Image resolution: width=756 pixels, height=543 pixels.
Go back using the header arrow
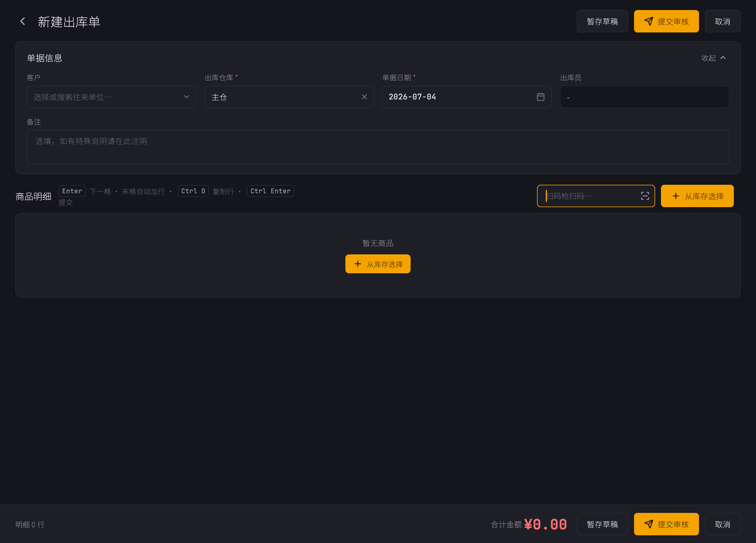(x=22, y=22)
